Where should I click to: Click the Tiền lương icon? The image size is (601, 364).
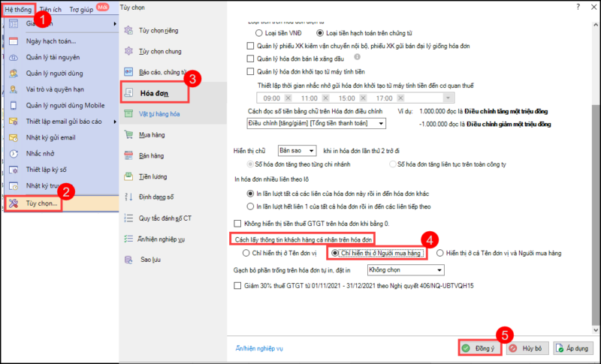(x=128, y=176)
